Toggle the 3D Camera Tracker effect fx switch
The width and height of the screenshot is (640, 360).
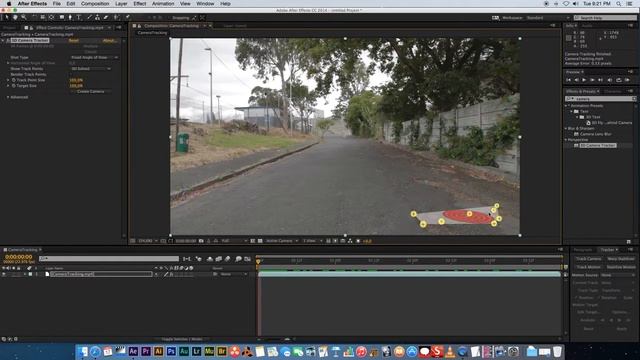[8, 40]
